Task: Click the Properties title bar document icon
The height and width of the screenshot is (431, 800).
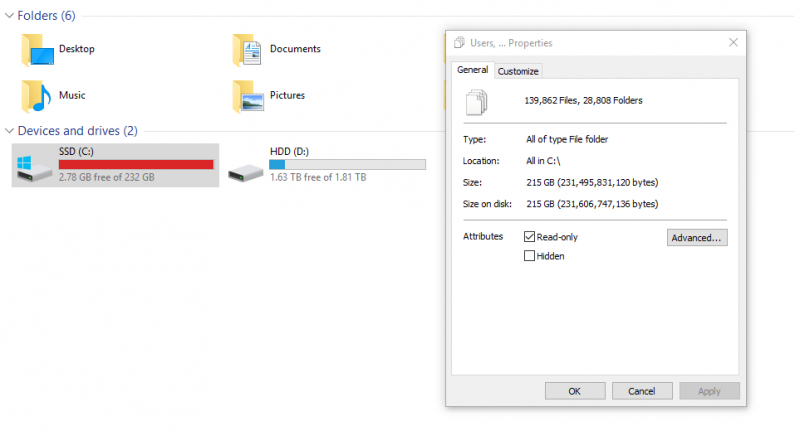Action: tap(459, 43)
